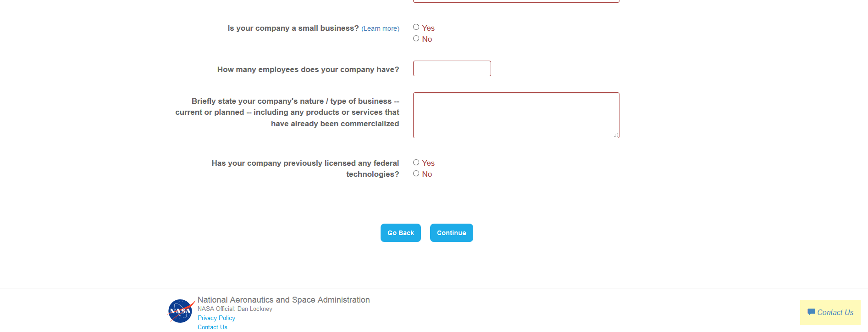The height and width of the screenshot is (332, 868).
Task: Select No for small business question
Action: tap(416, 39)
